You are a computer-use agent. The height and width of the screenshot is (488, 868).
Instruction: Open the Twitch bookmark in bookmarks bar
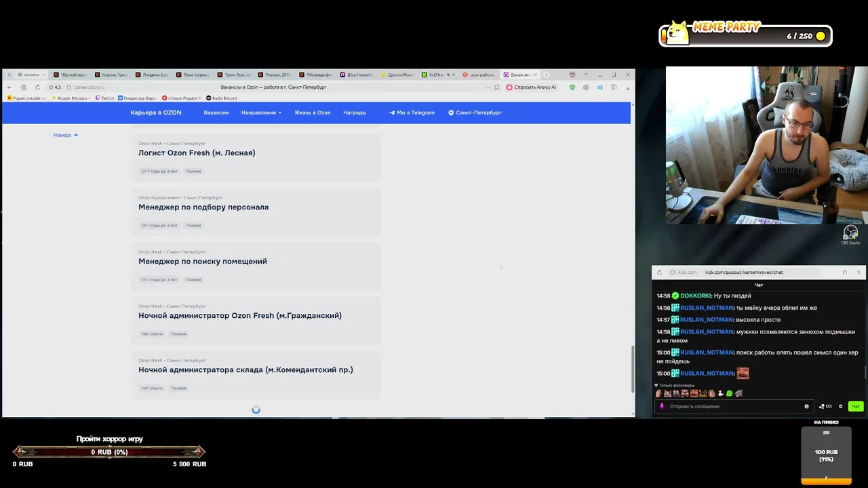(x=104, y=98)
